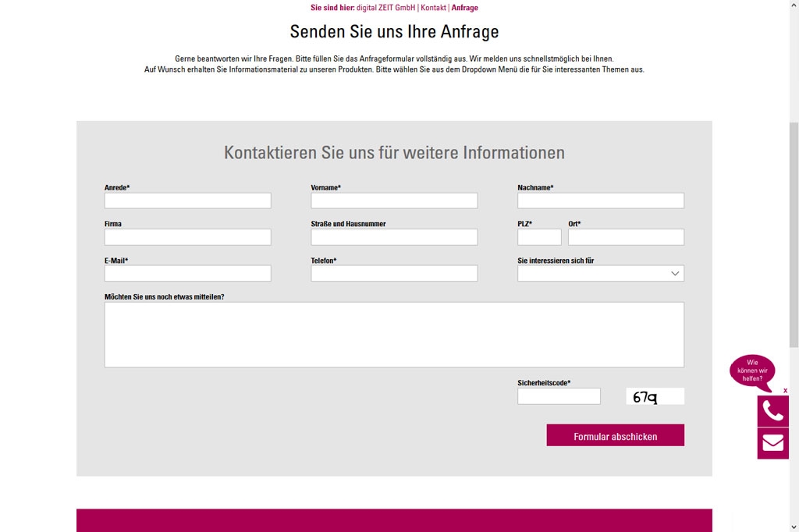Screen dimensions: 799x532
Task: Click the 'Anfrage' breadcrumb item
Action: [465, 8]
